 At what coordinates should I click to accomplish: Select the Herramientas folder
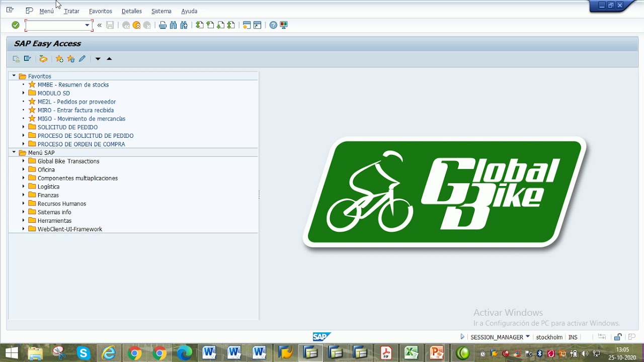pyautogui.click(x=54, y=221)
